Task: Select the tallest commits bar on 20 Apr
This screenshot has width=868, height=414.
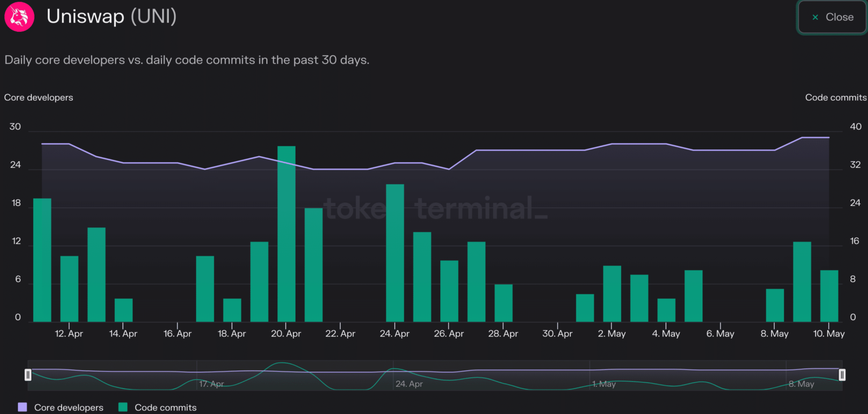Action: click(x=287, y=234)
